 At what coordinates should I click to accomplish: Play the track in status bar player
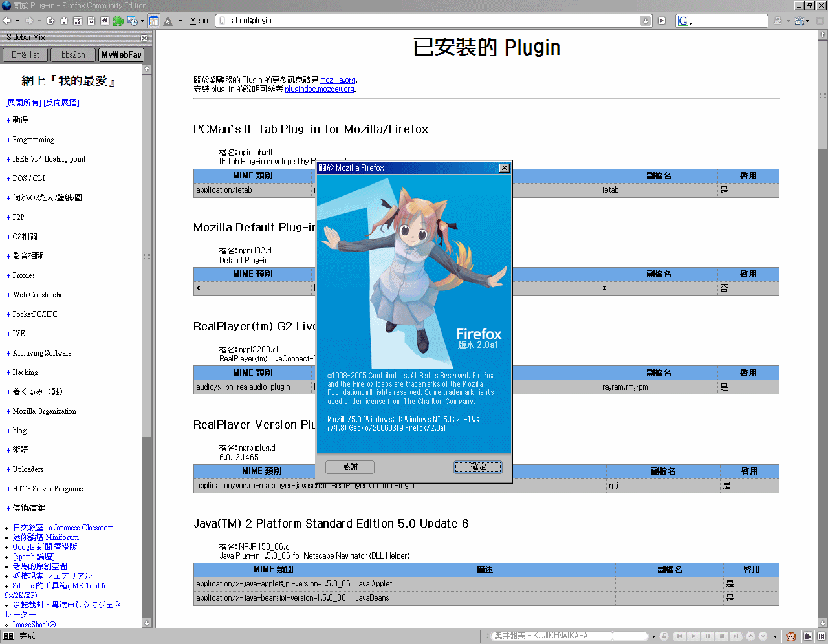[693, 636]
